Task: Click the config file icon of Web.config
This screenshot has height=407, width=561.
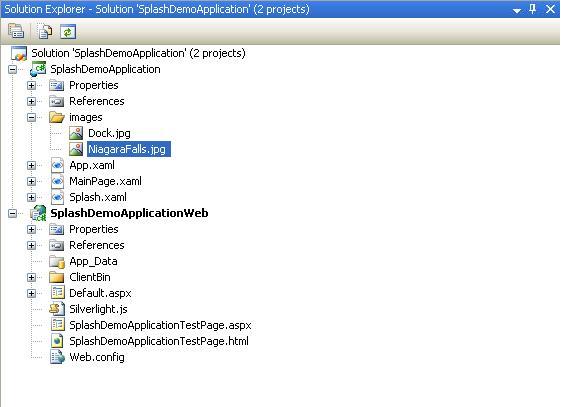Action: click(x=57, y=357)
